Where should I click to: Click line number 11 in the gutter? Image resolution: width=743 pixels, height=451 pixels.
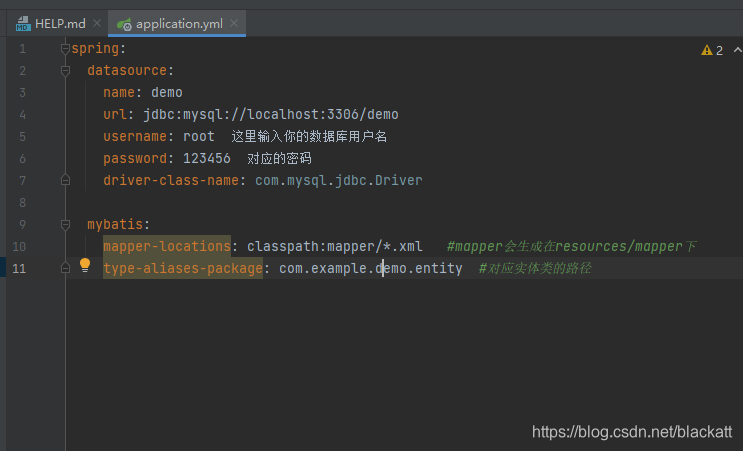(19, 269)
